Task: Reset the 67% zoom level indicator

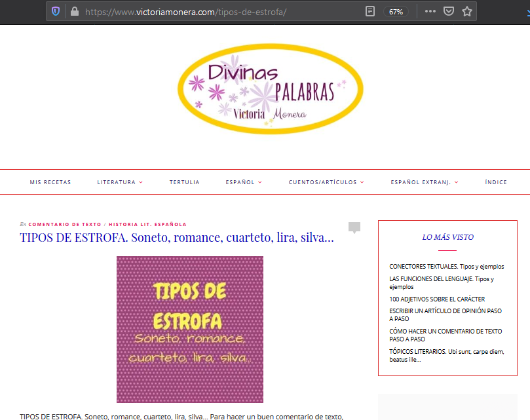Action: (396, 11)
